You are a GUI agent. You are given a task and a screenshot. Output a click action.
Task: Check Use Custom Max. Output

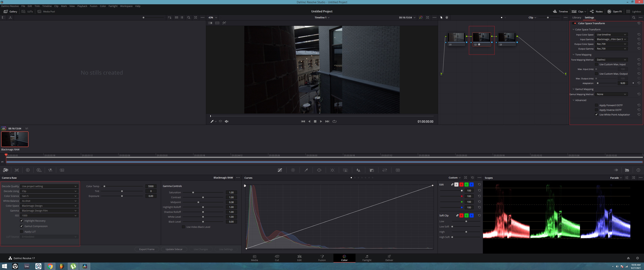point(596,74)
